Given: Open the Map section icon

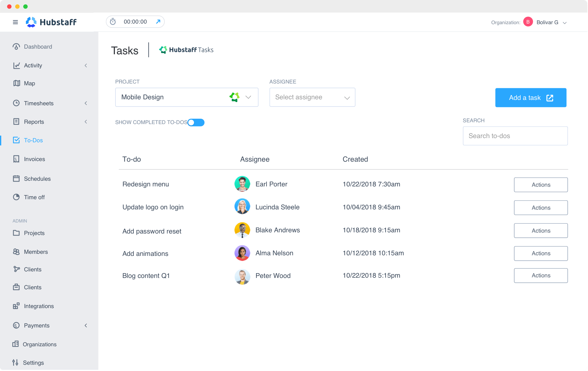Looking at the screenshot, I should coord(16,84).
